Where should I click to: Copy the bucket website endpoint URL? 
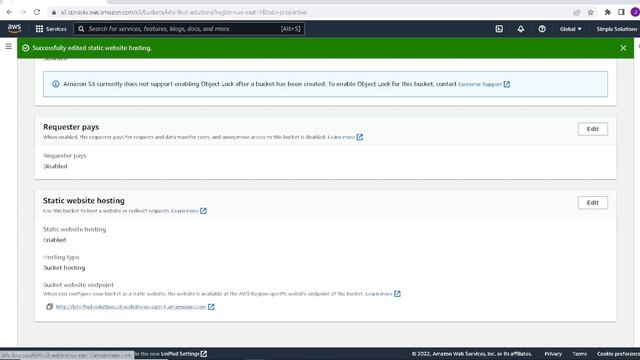coord(49,307)
